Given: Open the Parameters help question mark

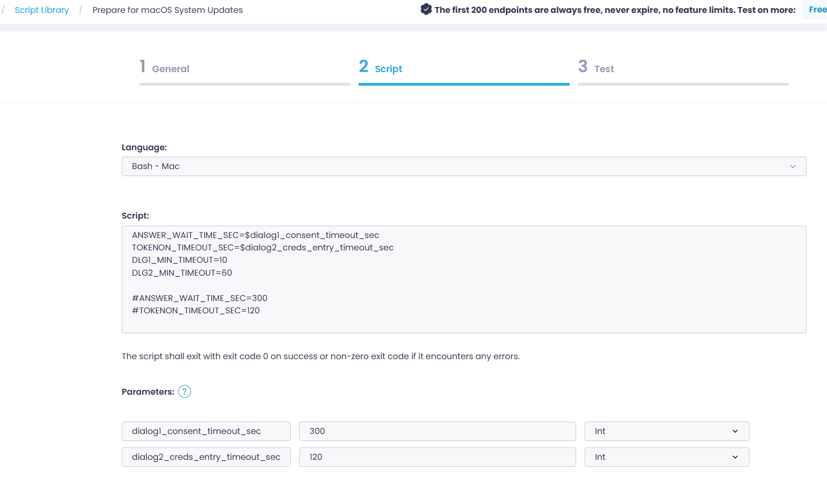Looking at the screenshot, I should tap(184, 391).
